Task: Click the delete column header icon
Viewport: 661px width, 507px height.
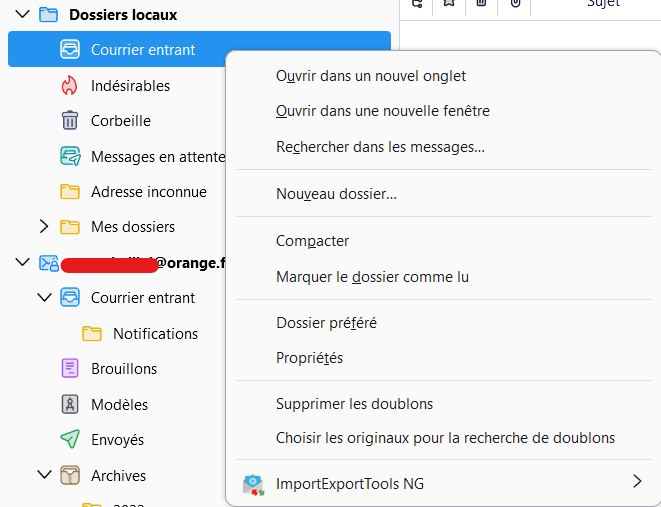Action: coord(481,3)
